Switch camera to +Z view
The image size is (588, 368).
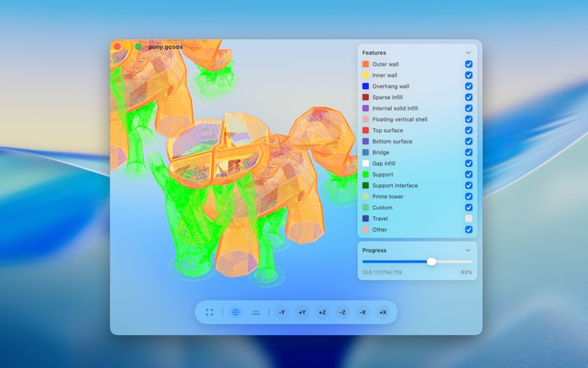(323, 312)
